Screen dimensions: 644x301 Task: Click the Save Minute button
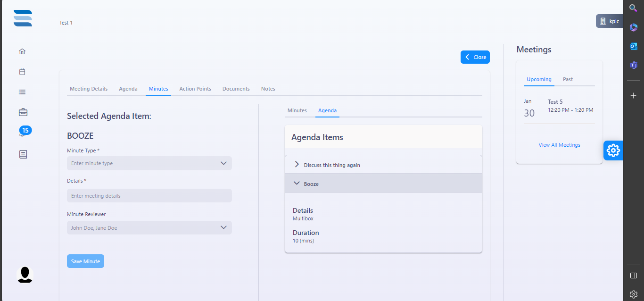point(85,261)
